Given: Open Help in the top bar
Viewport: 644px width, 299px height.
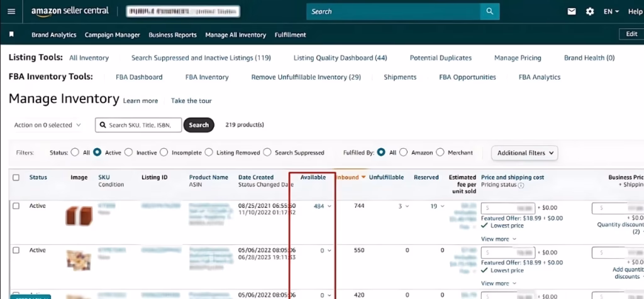Looking at the screenshot, I should [635, 11].
